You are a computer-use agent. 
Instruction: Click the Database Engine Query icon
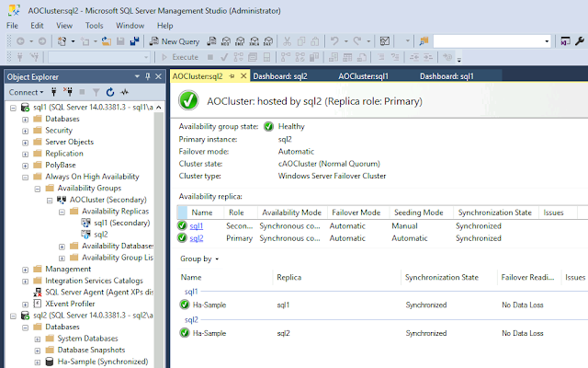[211, 41]
